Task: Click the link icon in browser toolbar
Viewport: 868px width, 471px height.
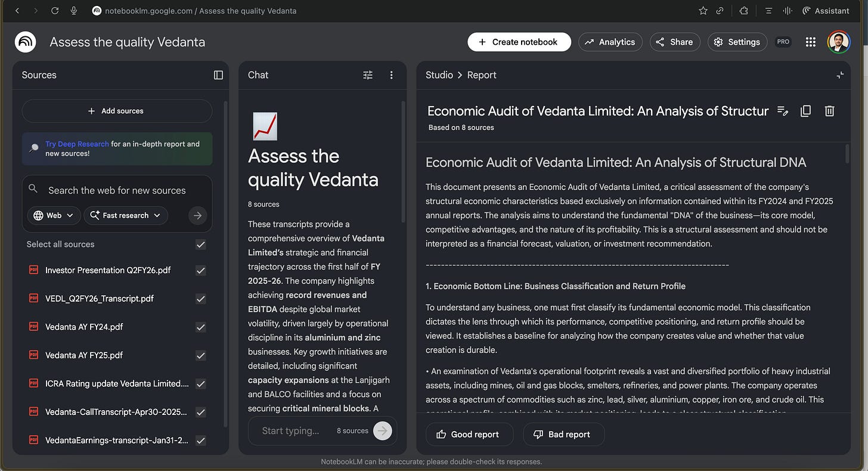Action: 720,11
